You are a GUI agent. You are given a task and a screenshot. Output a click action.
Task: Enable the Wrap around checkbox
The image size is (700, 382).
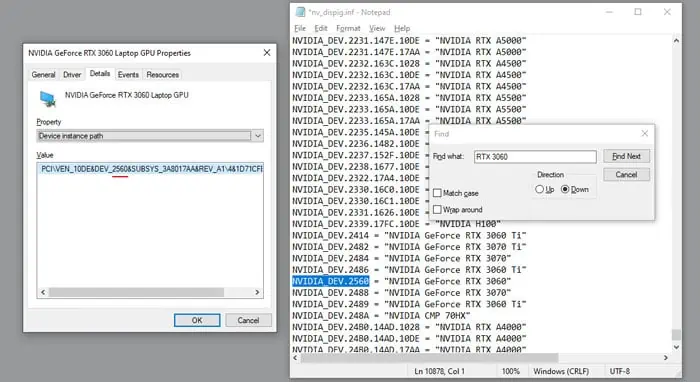click(437, 209)
